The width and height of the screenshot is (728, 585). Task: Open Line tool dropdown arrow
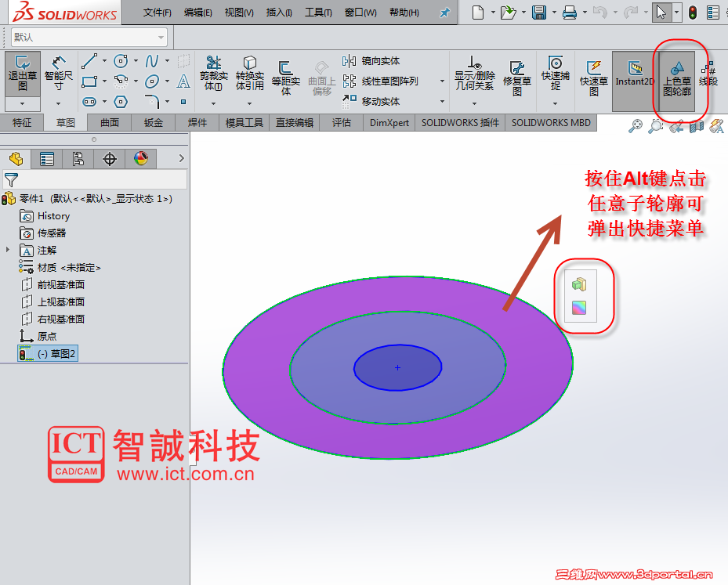point(104,61)
